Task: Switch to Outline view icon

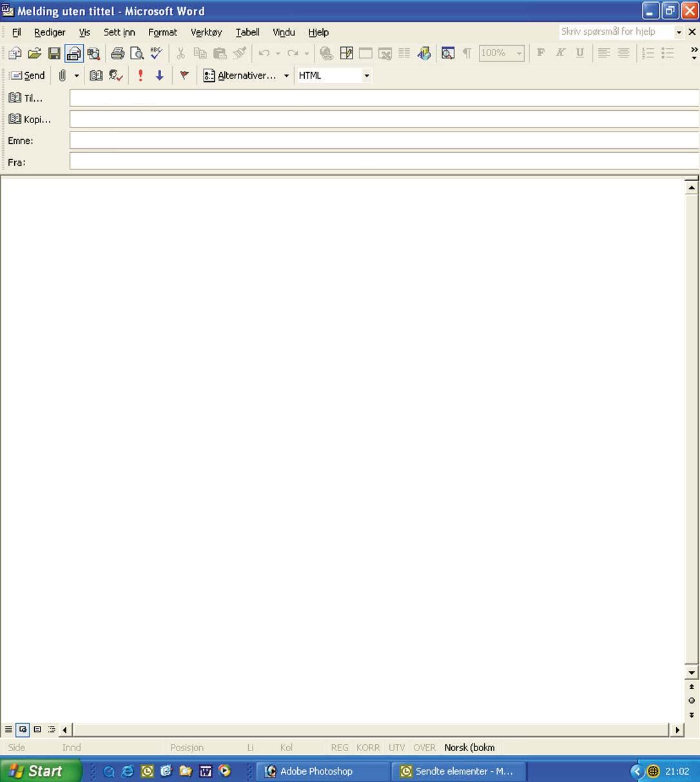Action: click(x=52, y=730)
